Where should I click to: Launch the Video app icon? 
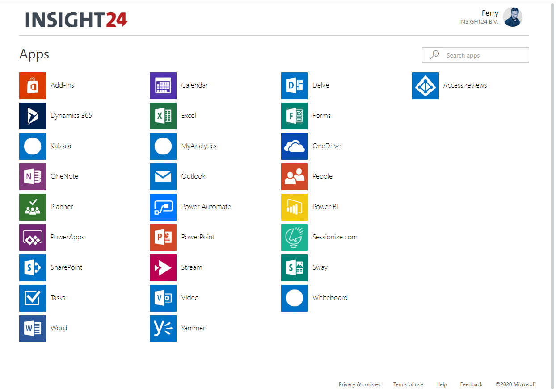click(163, 298)
